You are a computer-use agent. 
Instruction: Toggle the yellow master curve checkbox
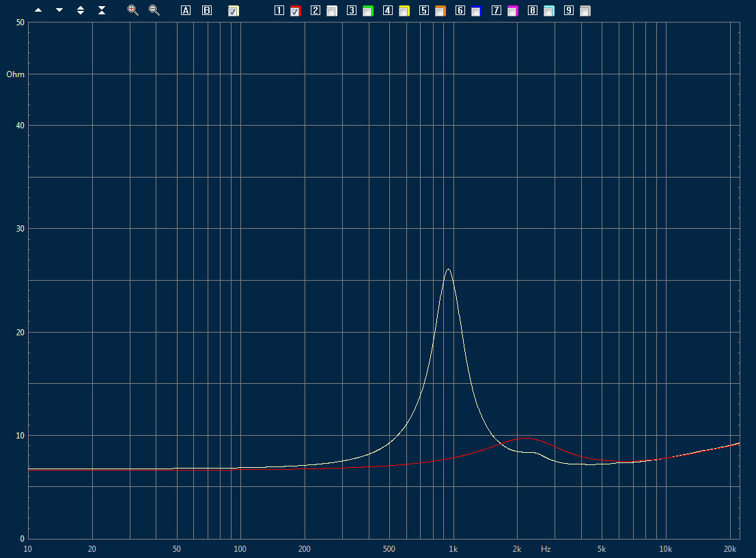pyautogui.click(x=234, y=11)
